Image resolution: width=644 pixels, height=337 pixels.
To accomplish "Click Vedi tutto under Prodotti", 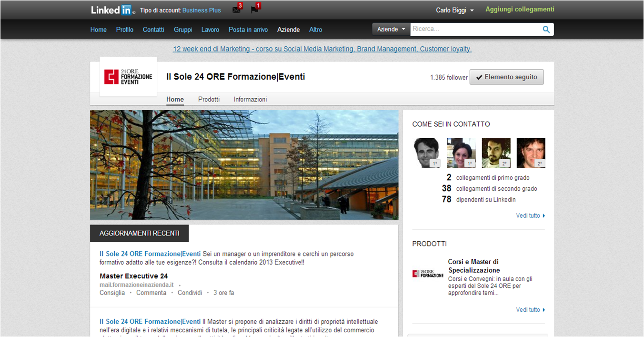I will point(530,310).
